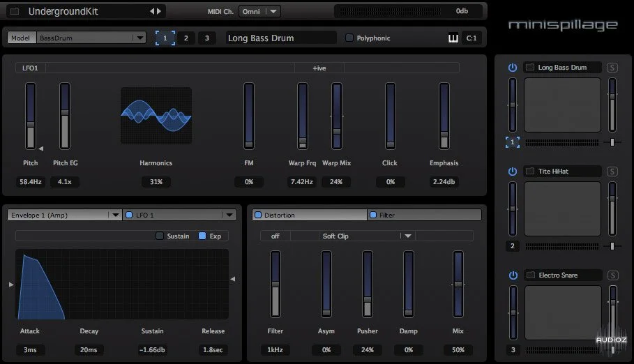The image size is (634, 364).
Task: Click the envelope left play marker arrow
Action: click(11, 285)
